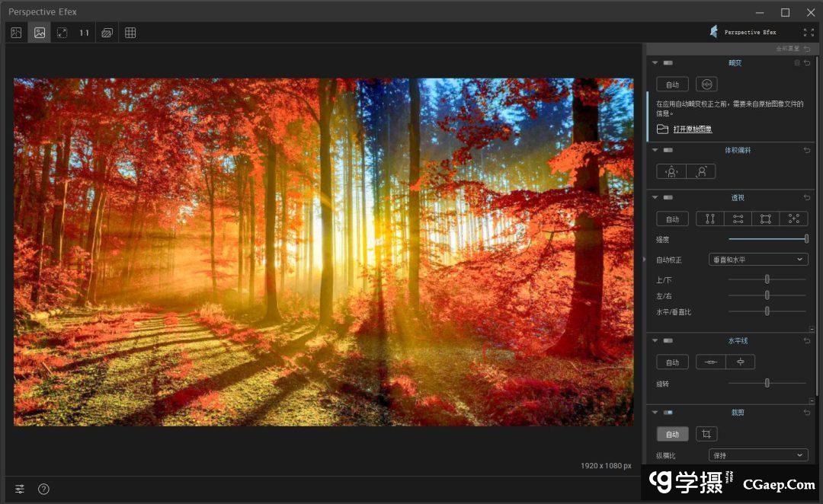
Task: Toggle the 畸变 section on/off switch
Action: coord(668,63)
